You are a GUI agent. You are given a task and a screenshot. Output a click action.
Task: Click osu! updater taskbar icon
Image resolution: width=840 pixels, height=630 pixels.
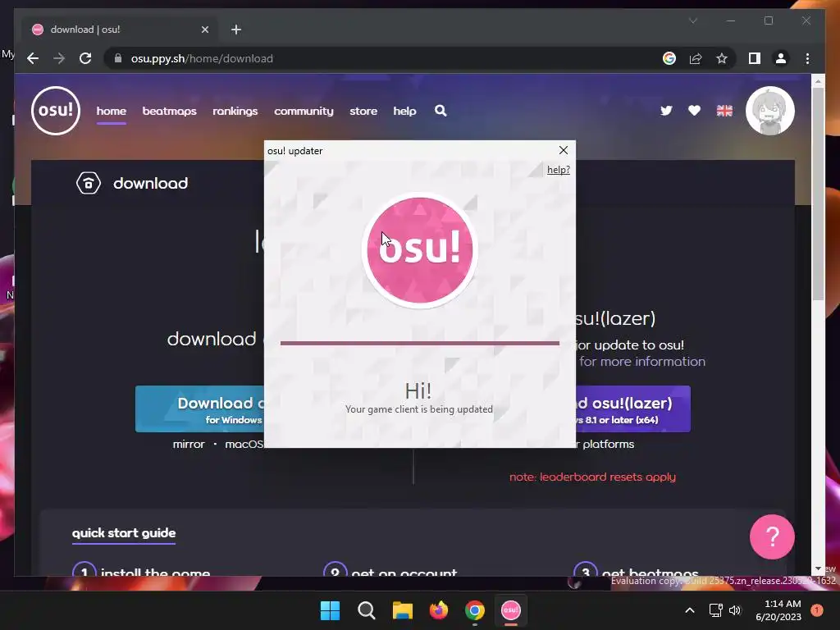click(x=510, y=610)
